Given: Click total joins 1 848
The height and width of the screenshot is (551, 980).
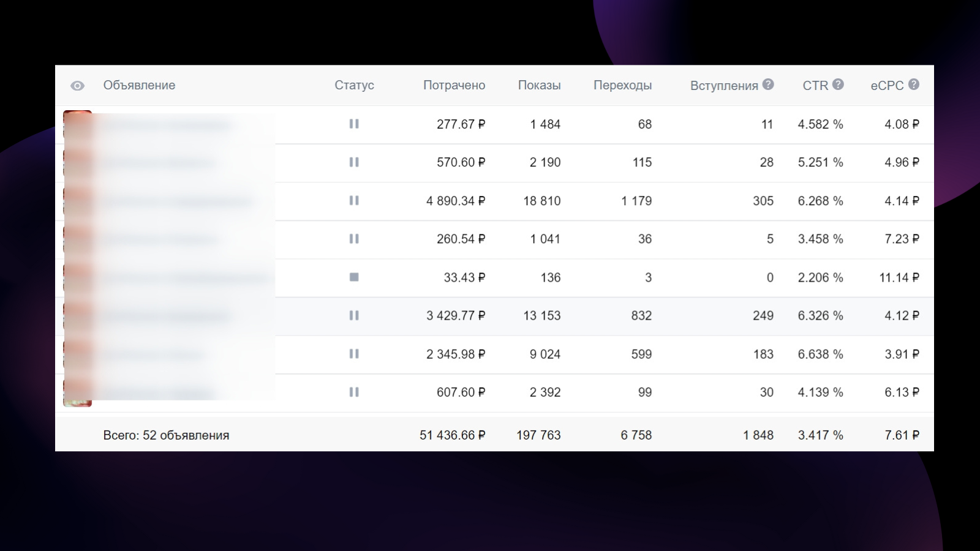Looking at the screenshot, I should (758, 435).
